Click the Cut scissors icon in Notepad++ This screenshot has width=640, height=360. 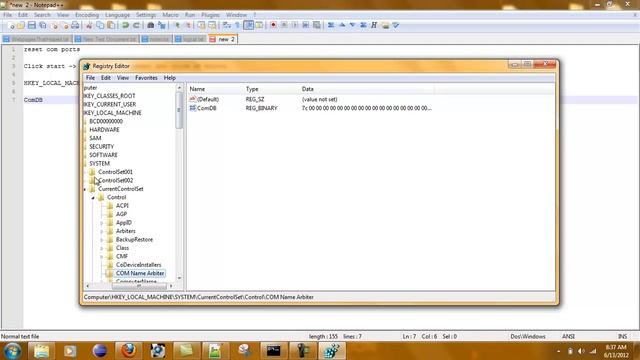click(89, 25)
